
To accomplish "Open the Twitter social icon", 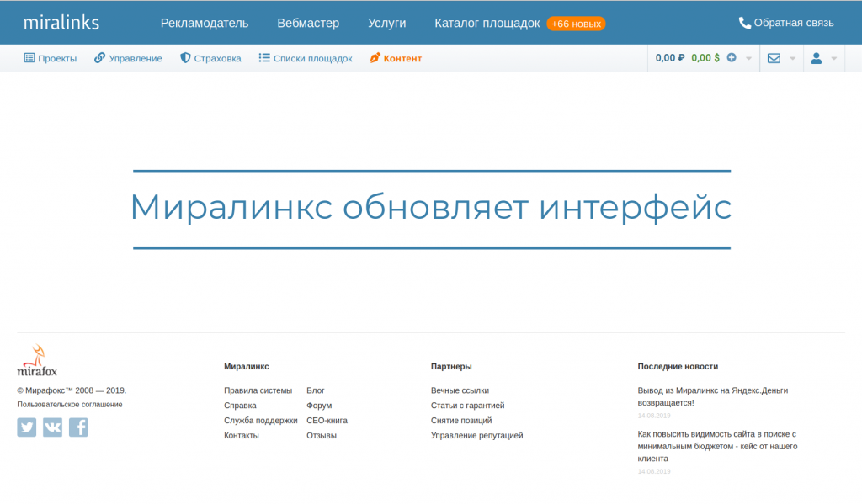I will tap(27, 427).
